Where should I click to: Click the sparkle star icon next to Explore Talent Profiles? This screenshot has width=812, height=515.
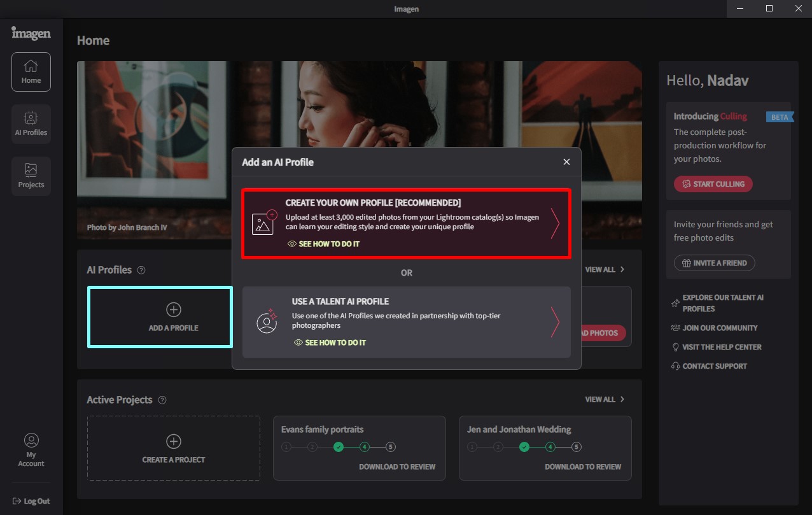pyautogui.click(x=675, y=303)
